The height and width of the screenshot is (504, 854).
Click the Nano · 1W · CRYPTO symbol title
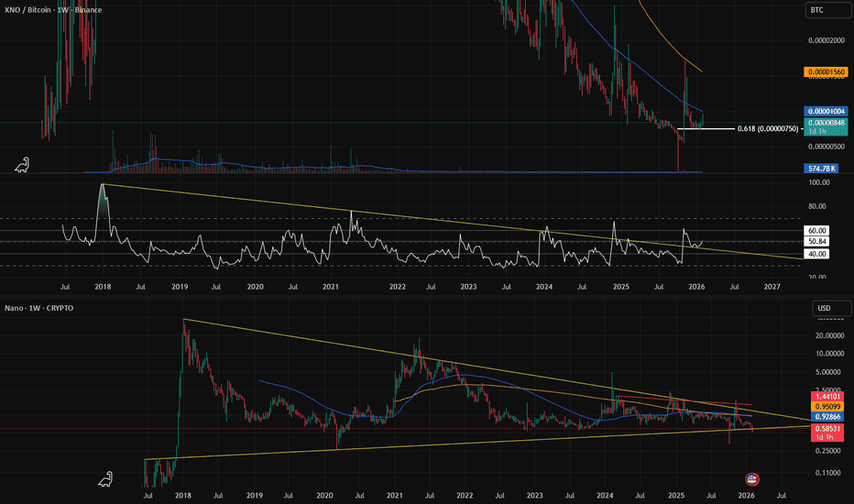[x=39, y=308]
